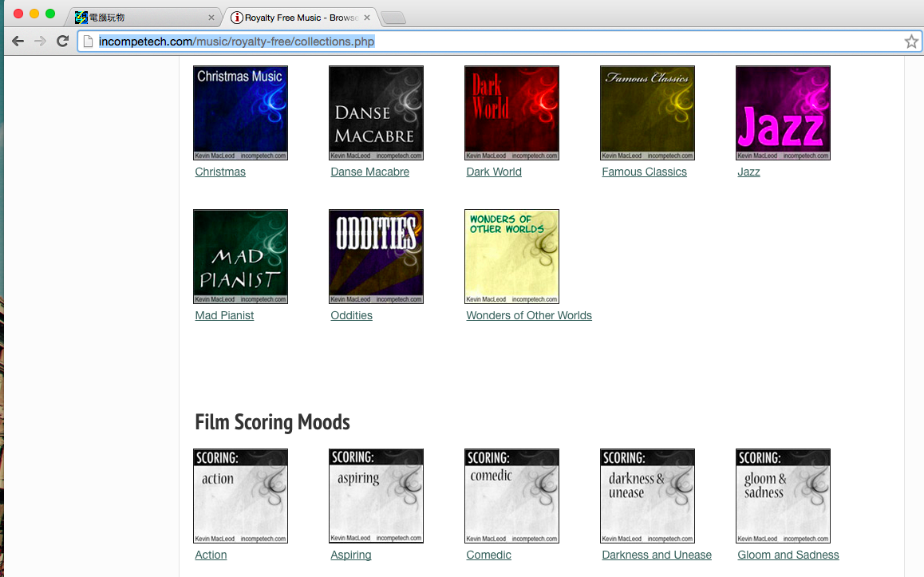Open the Scoring: aspiring cover image
The width and height of the screenshot is (924, 577).
pyautogui.click(x=376, y=496)
